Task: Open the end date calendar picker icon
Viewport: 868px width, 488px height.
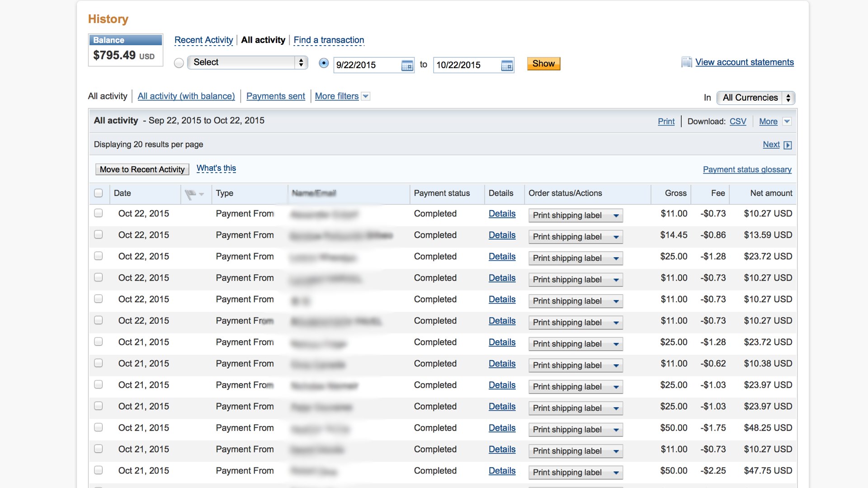Action: (x=507, y=66)
